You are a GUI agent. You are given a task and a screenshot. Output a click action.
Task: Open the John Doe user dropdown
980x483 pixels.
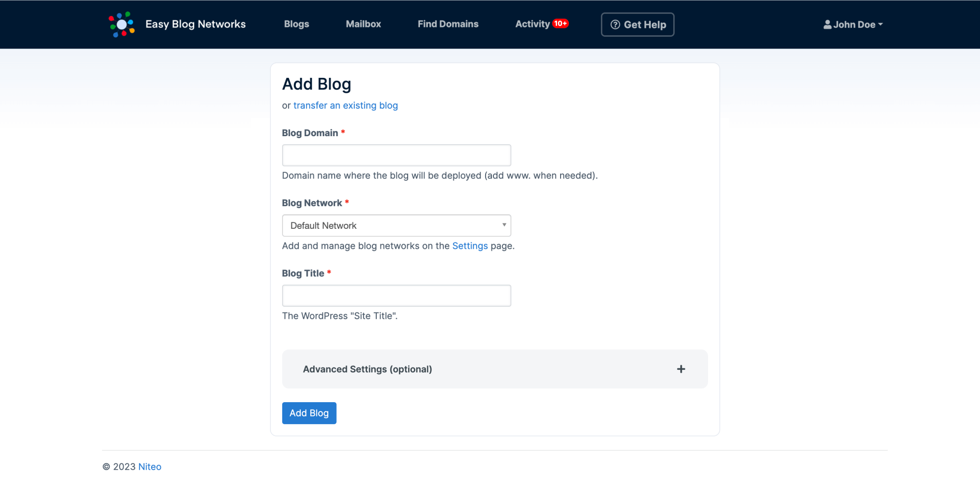853,24
